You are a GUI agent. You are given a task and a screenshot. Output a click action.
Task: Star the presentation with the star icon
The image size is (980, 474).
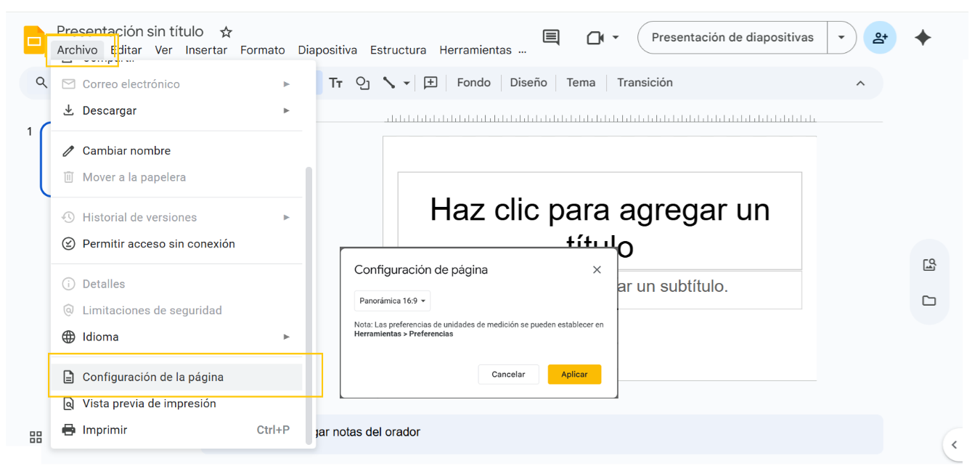tap(226, 32)
